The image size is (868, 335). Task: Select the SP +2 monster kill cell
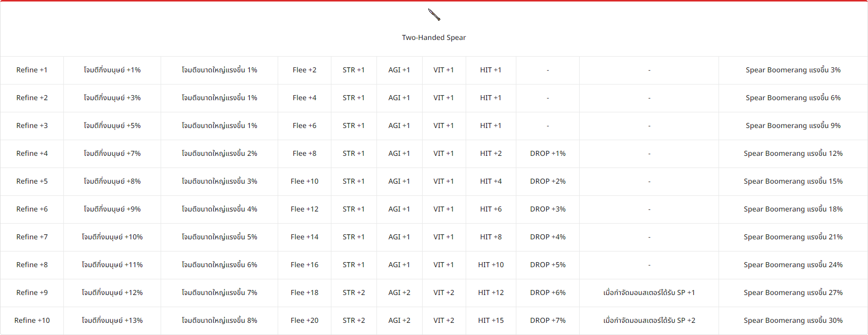tap(649, 320)
